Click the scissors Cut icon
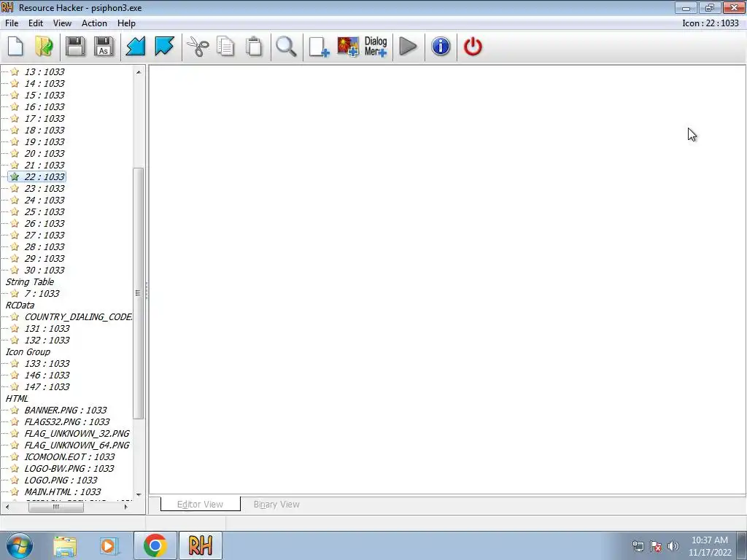 tap(197, 47)
